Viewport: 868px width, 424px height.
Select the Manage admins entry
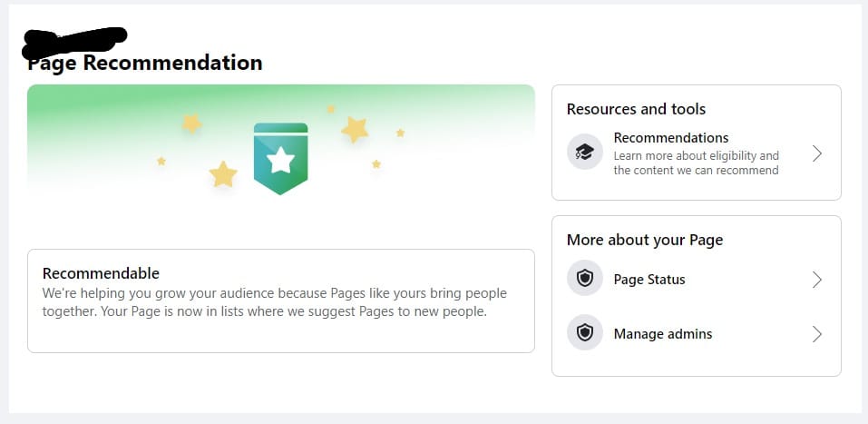click(x=696, y=333)
